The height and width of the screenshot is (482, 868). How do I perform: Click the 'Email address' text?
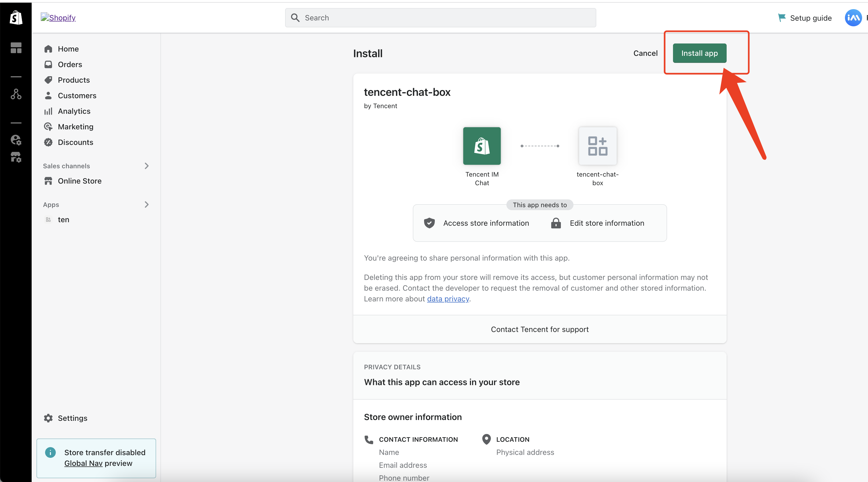pyautogui.click(x=403, y=465)
